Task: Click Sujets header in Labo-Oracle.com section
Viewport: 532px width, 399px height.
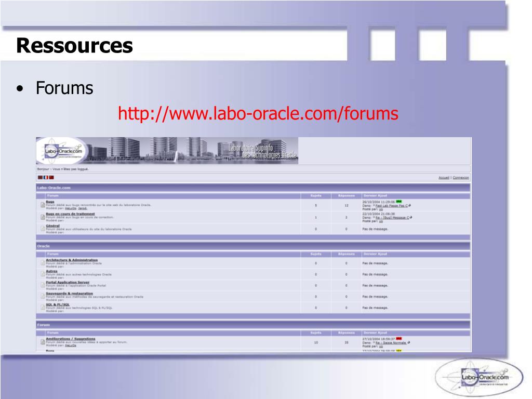Action: [x=315, y=196]
